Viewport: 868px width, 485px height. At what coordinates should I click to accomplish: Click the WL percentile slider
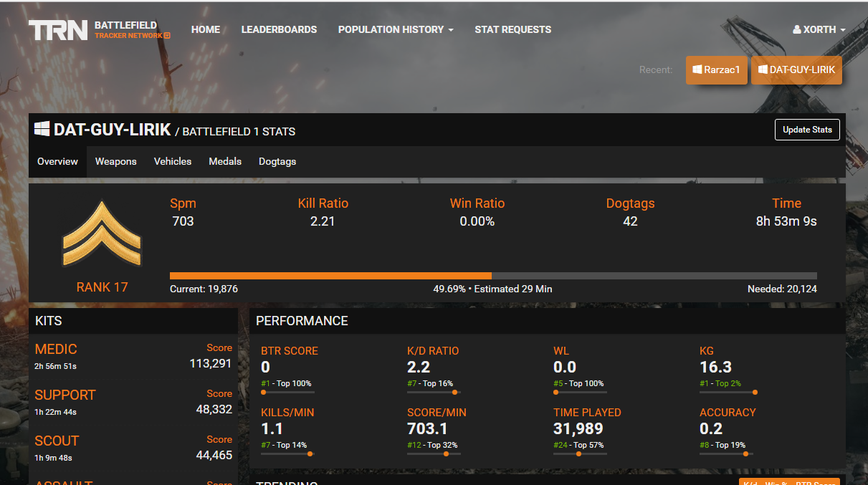(581, 392)
